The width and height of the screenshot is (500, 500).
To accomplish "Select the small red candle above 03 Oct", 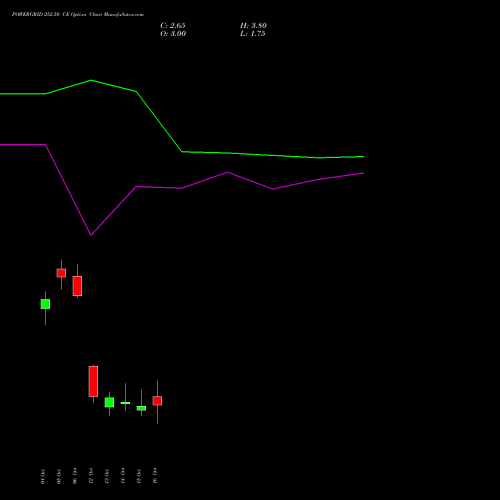I will point(61,273).
